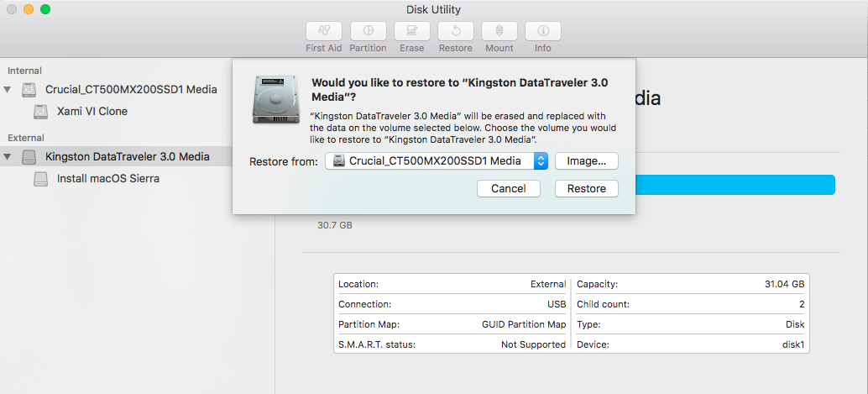Click the Crucial_CT500MX200SSD1 Media sidebar disk icon
This screenshot has width=868, height=394.
(29, 90)
